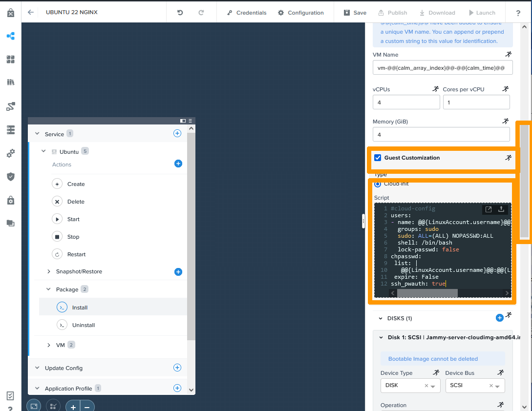Select the Install package action
Viewport: 532px width, 411px height.
[x=80, y=308]
